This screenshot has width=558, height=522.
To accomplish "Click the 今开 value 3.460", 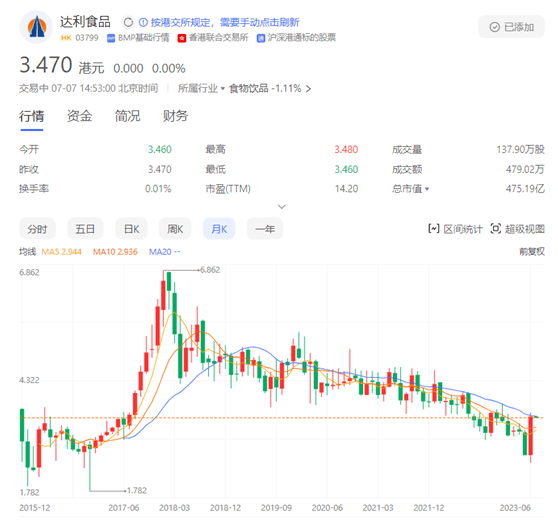I will click(160, 149).
